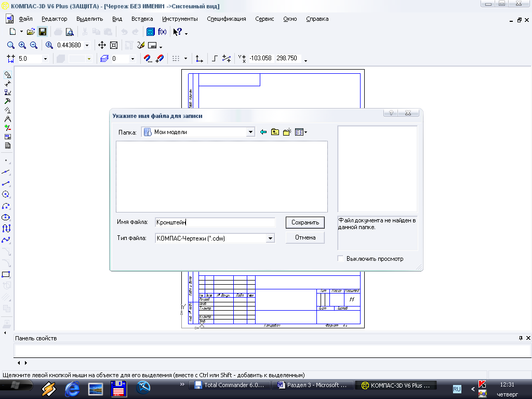Click the context help arrow-question icon
532x399 pixels.
[x=178, y=32]
